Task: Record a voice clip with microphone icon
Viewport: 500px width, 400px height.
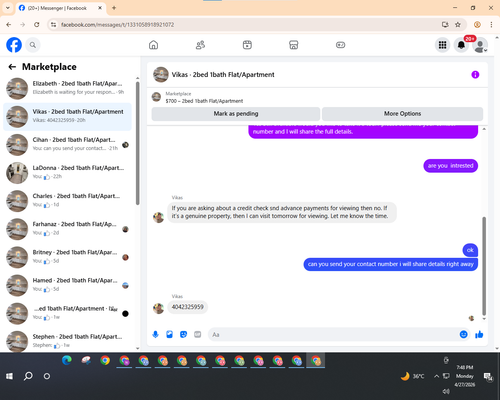Action: 155,334
